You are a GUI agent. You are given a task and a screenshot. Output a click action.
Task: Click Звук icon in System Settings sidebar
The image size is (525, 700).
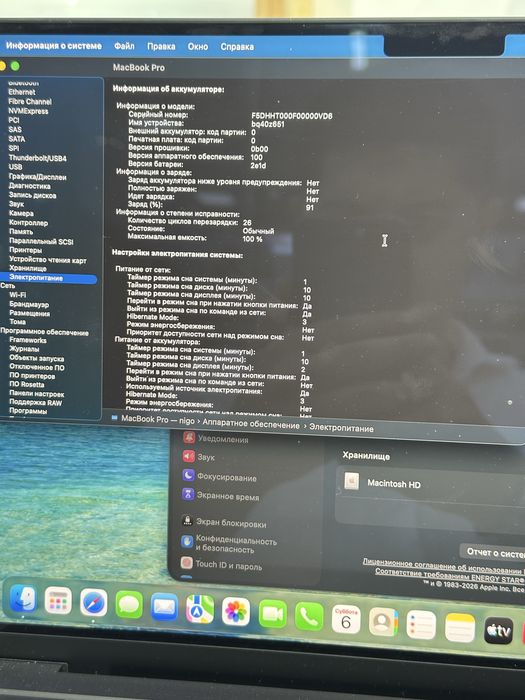(188, 456)
